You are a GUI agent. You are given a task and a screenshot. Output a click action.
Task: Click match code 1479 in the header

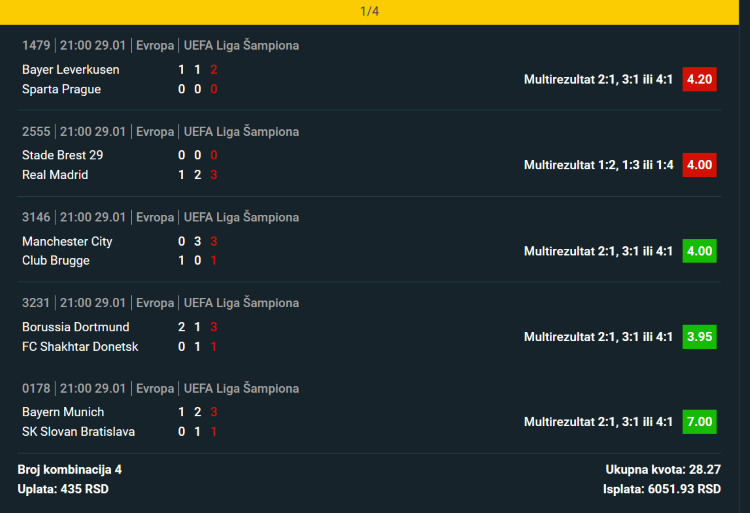pos(35,45)
